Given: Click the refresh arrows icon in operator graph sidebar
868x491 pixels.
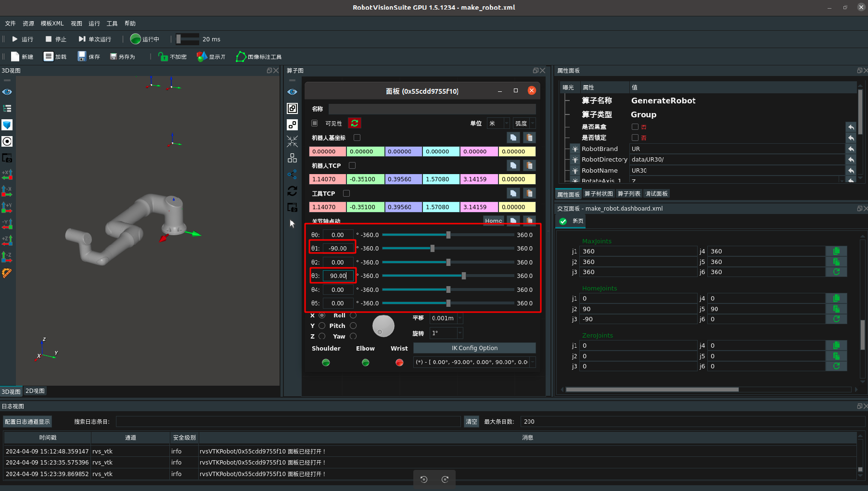Looking at the screenshot, I should point(292,191).
